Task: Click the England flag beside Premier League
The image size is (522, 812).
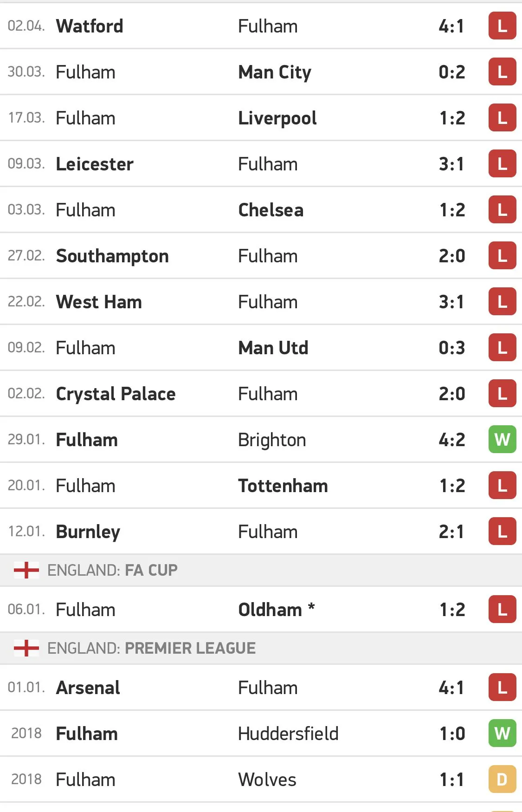Action: (x=26, y=648)
